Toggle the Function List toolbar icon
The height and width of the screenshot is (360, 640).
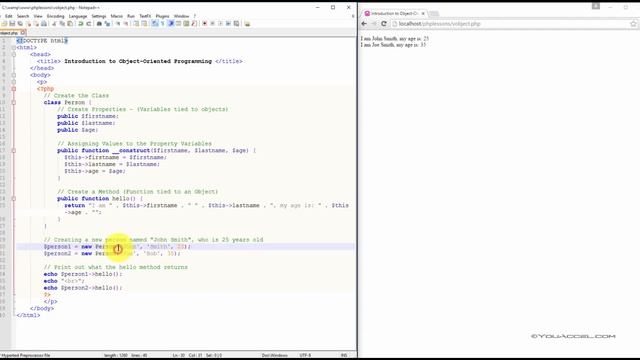tap(194, 24)
